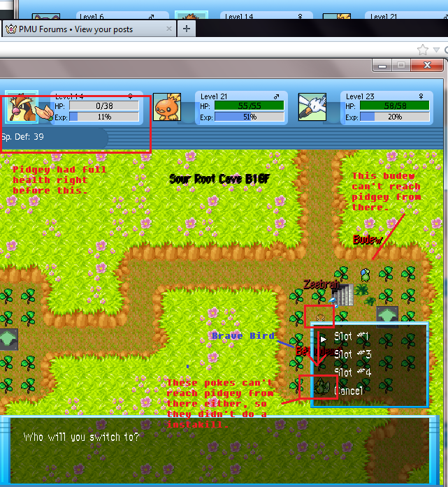
Task: Click the male gender symbol beside Level 21
Action: (276, 96)
